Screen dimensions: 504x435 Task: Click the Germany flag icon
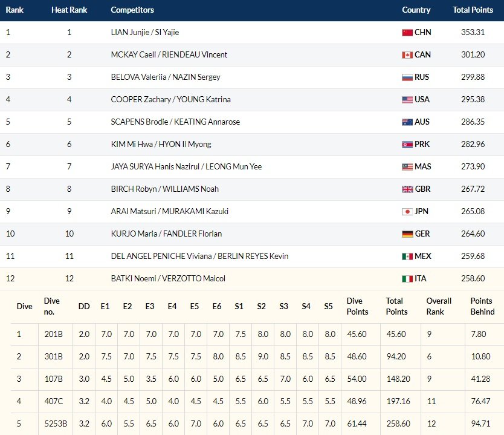point(407,234)
